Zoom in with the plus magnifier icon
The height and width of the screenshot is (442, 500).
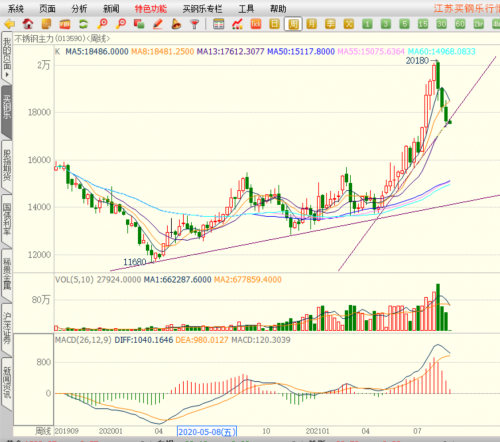coord(102,24)
